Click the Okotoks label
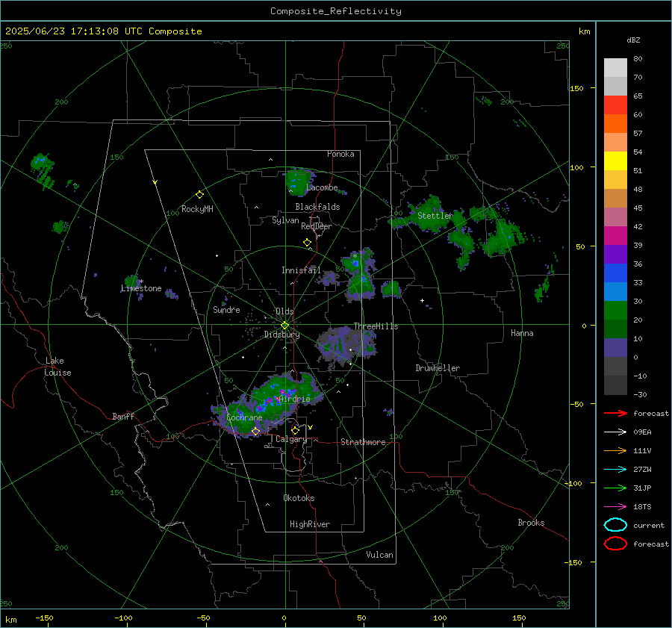Image resolution: width=672 pixels, height=628 pixels. tap(299, 498)
